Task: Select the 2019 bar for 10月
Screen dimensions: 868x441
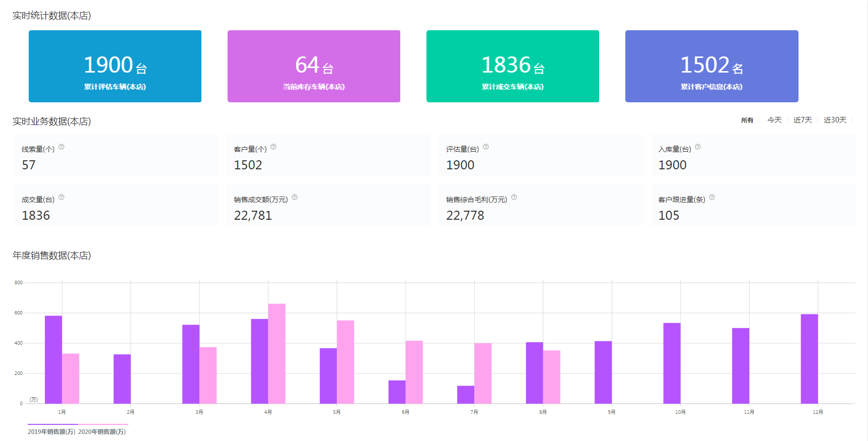Action: tap(672, 363)
